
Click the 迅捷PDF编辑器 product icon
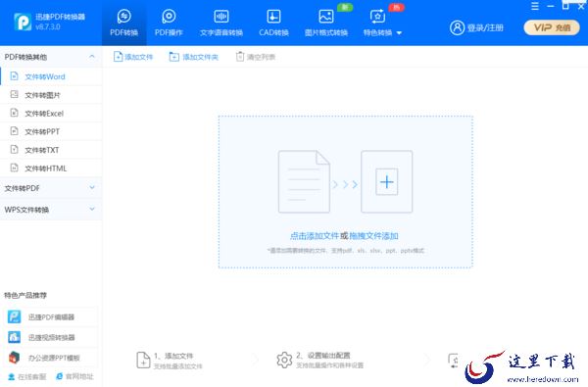coord(15,316)
